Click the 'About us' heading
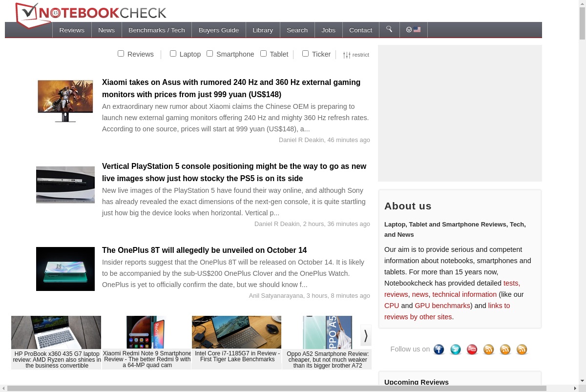The height and width of the screenshot is (392, 586). 408,206
